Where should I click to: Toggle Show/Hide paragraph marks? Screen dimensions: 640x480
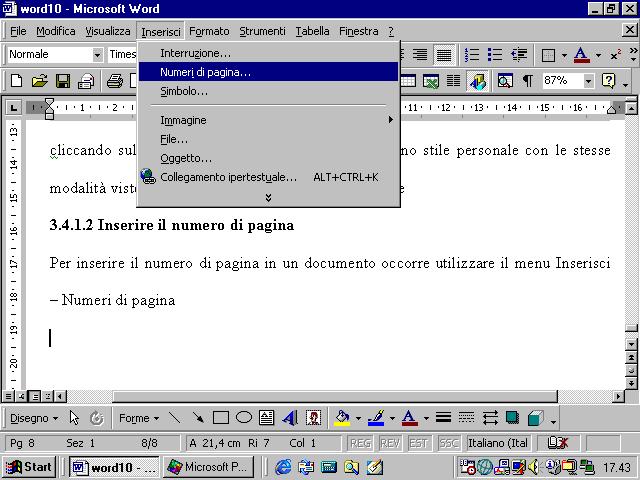(527, 81)
